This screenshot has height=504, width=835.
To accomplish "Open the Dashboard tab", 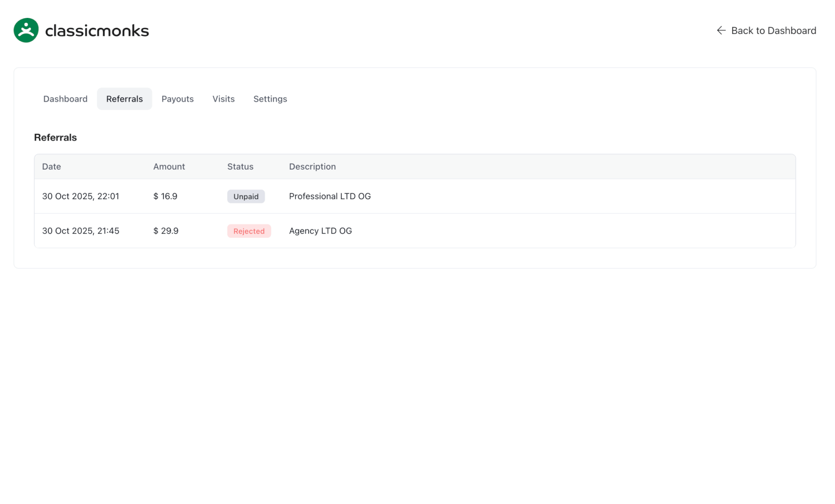I will click(65, 99).
